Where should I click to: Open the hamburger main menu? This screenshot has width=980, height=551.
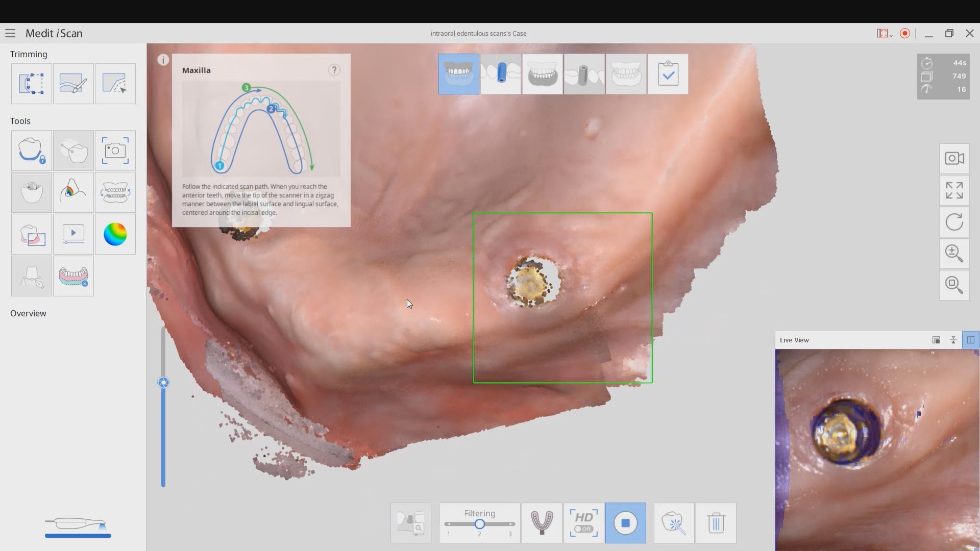pos(10,34)
